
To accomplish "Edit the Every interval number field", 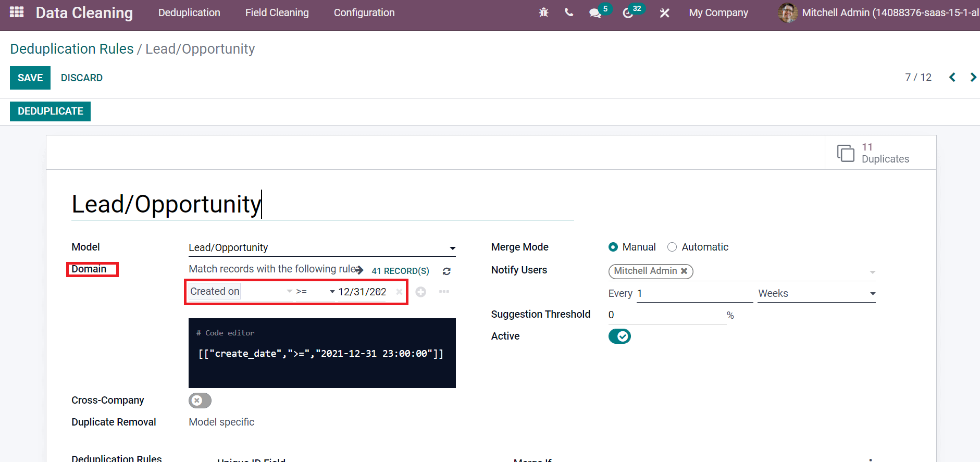I will (694, 294).
